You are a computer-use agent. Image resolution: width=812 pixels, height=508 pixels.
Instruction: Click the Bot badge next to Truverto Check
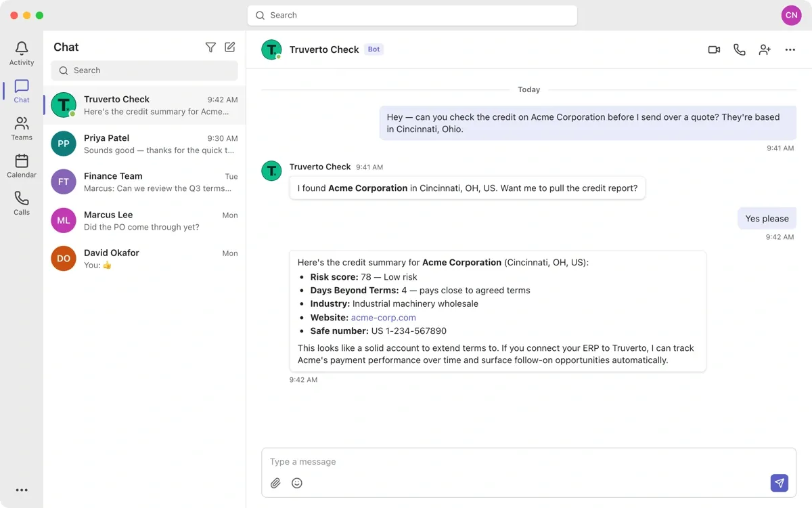tap(374, 49)
